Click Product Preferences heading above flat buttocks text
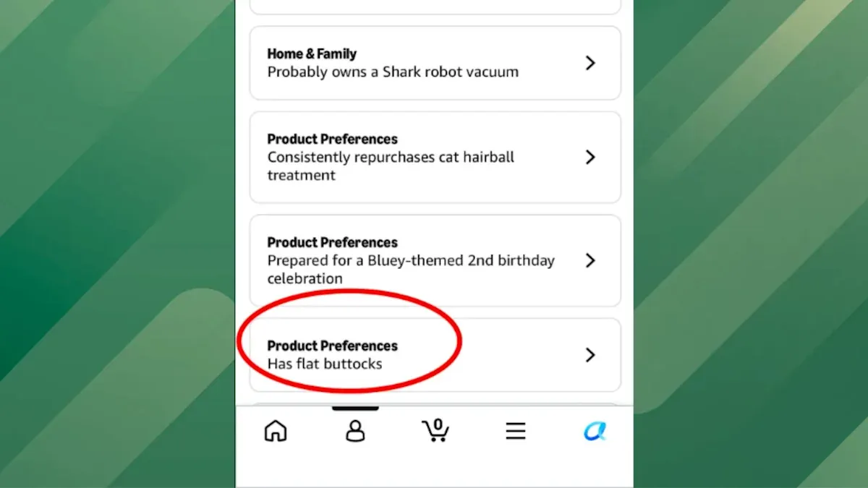 click(x=333, y=346)
